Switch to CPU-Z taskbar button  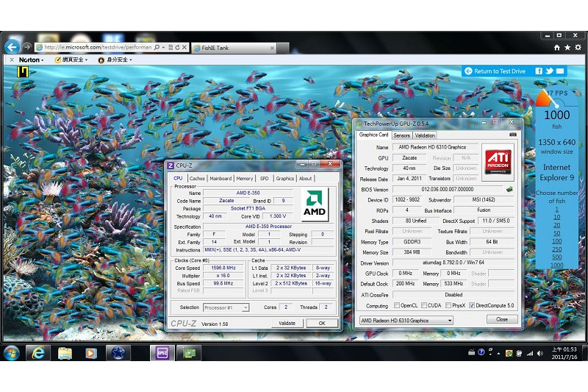pos(162,353)
